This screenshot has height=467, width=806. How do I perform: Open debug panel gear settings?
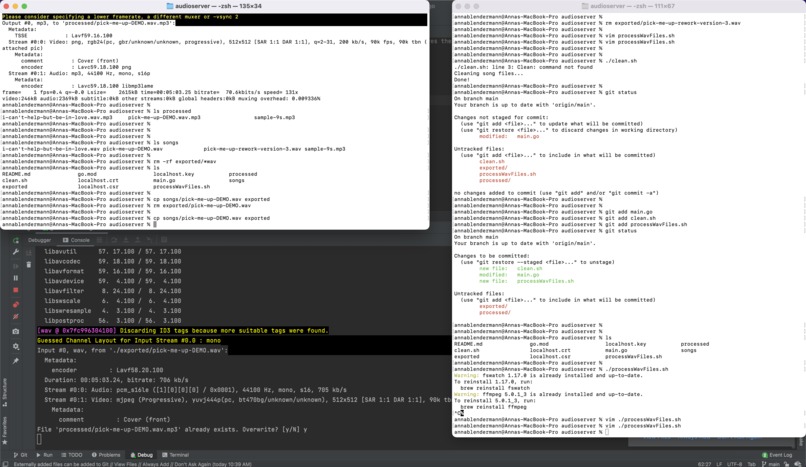(x=15, y=346)
